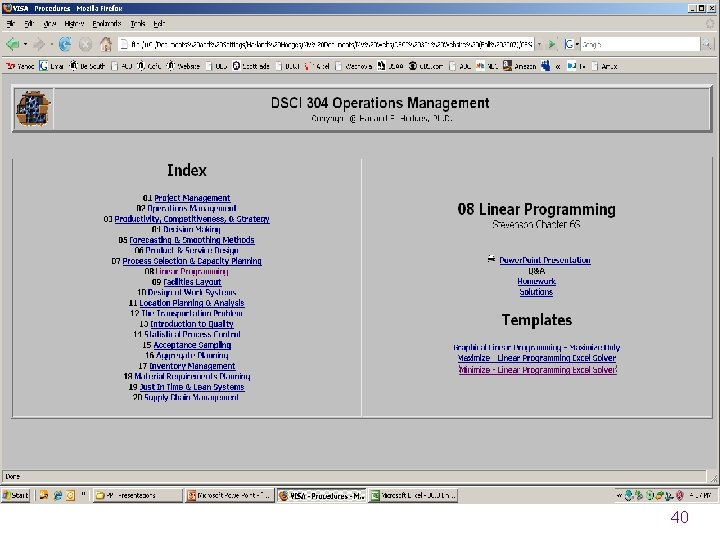Open Graphical Linear Programming Maximize Only template
The width and height of the screenshot is (720, 540).
click(x=536, y=348)
